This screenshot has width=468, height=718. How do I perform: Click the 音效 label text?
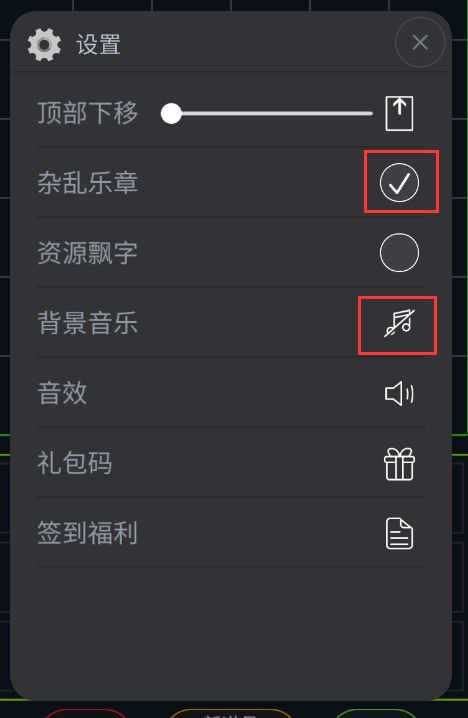pyautogui.click(x=62, y=393)
